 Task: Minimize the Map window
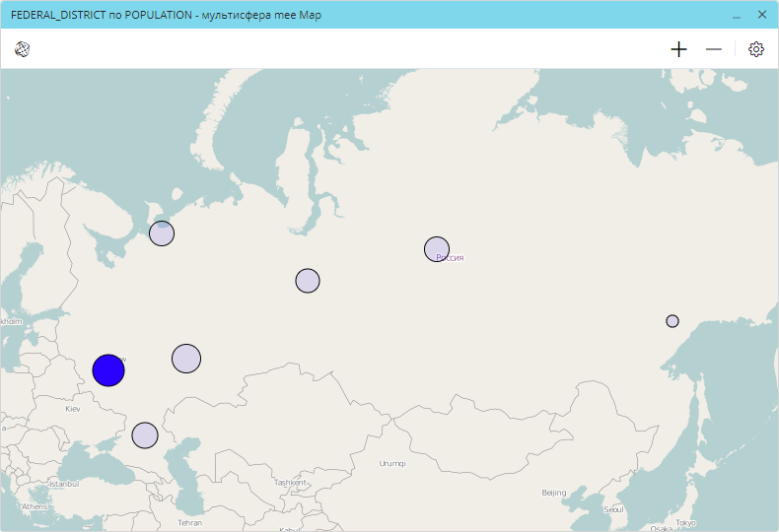tap(737, 16)
